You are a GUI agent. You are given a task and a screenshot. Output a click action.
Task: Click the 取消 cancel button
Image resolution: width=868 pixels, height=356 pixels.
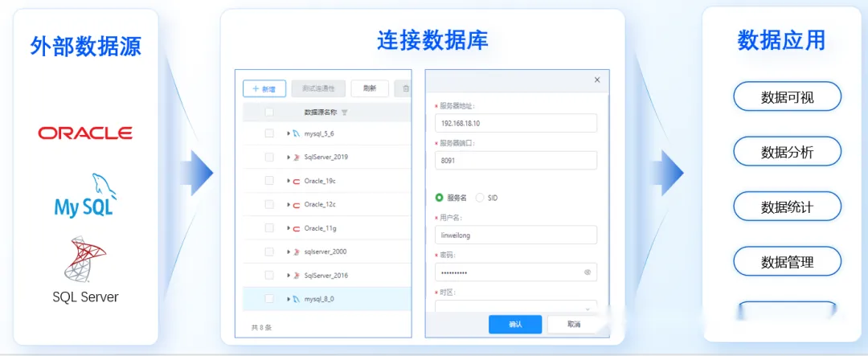(x=574, y=325)
